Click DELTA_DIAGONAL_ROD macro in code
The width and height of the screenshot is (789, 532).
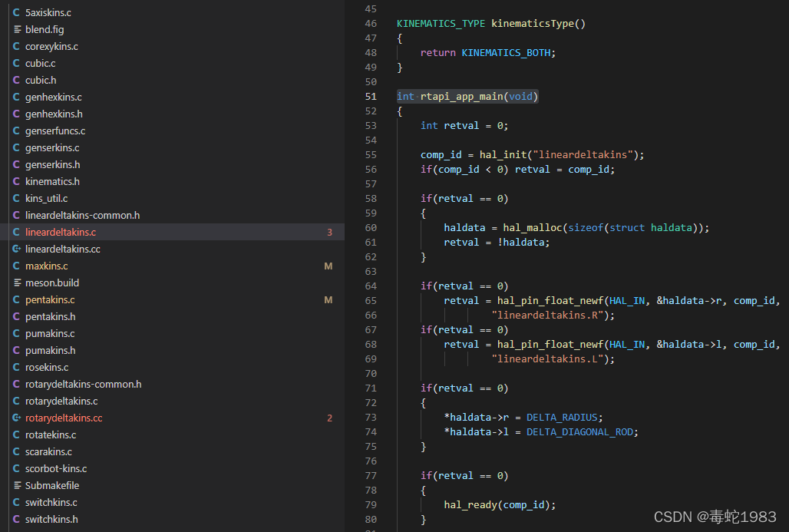tap(579, 432)
